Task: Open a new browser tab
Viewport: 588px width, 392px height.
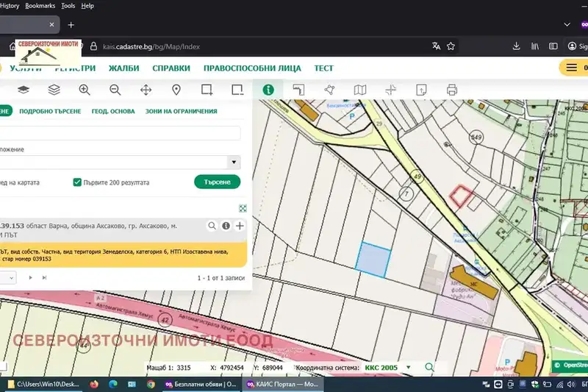Action: 71,25
